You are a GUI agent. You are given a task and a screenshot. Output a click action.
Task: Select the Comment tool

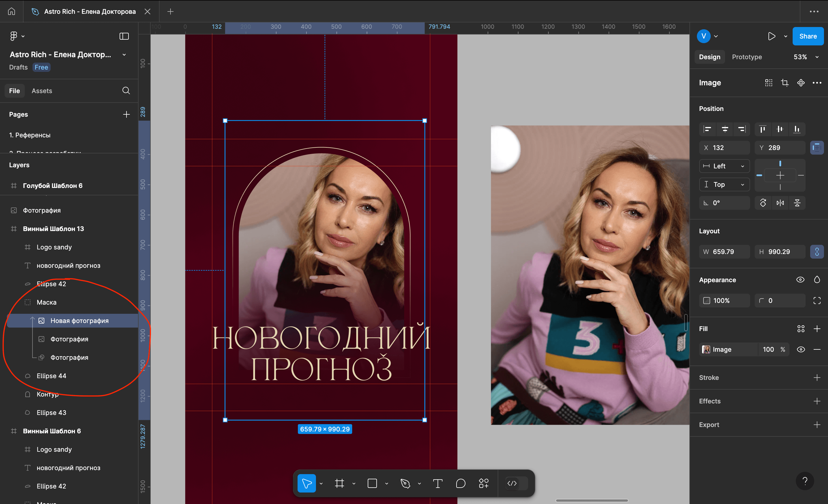(460, 483)
